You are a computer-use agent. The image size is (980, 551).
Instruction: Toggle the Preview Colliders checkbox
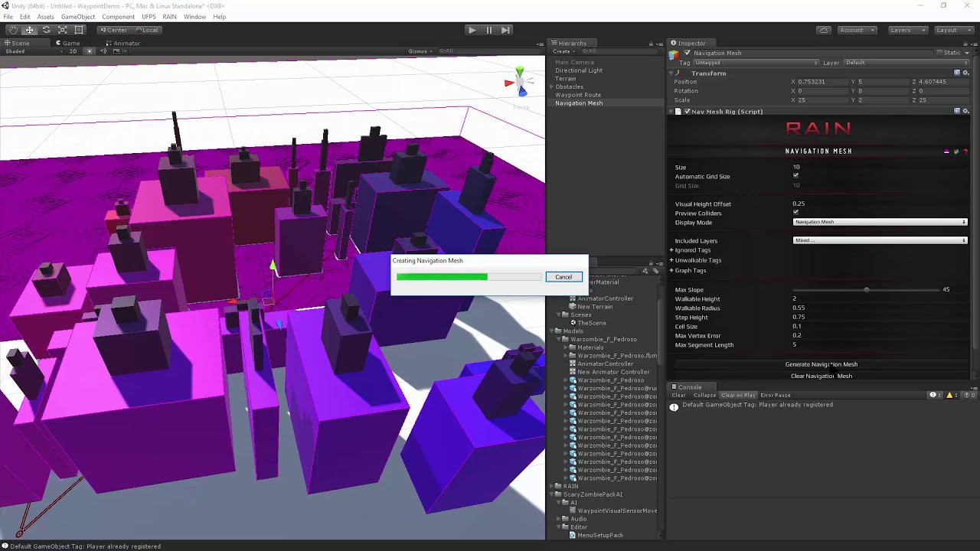point(796,213)
